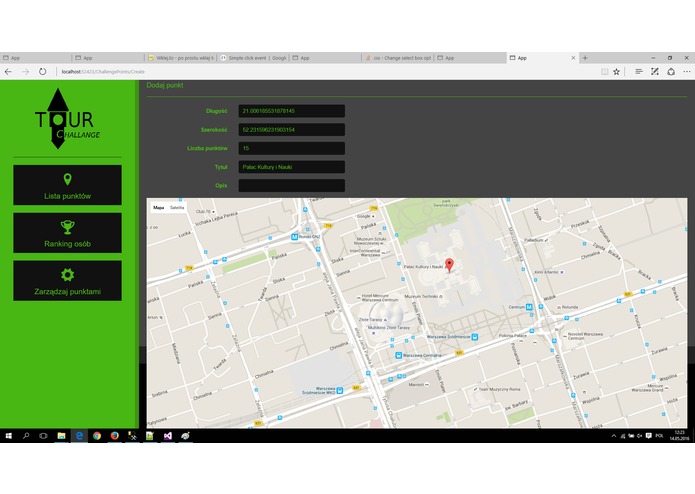
Task: Click the red map marker pin
Action: point(449,265)
